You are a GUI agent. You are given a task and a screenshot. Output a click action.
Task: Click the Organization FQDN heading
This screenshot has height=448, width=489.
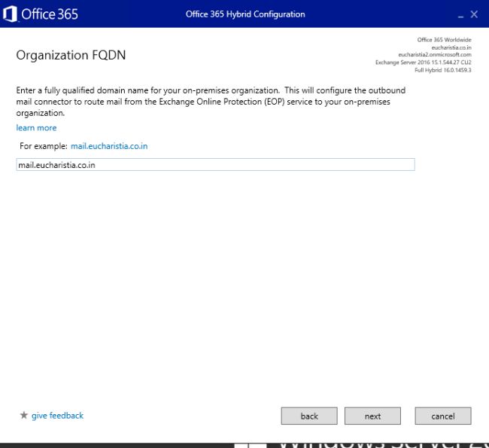(71, 55)
